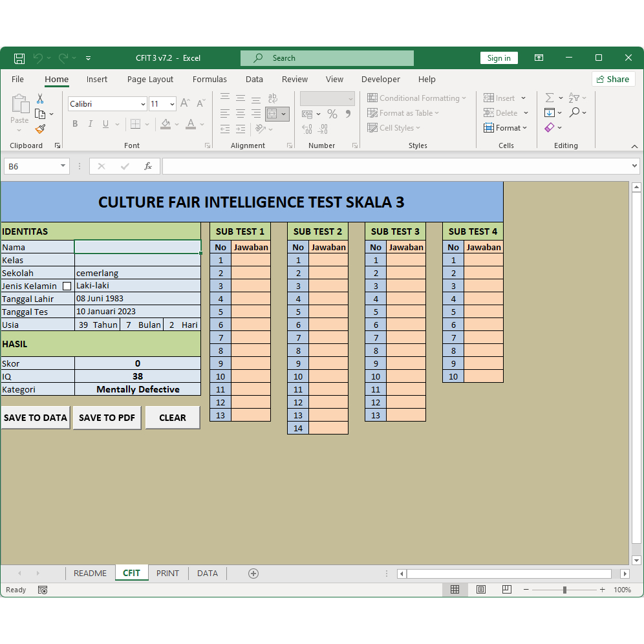
Task: Click the SAVE TO DATA button
Action: (36, 418)
